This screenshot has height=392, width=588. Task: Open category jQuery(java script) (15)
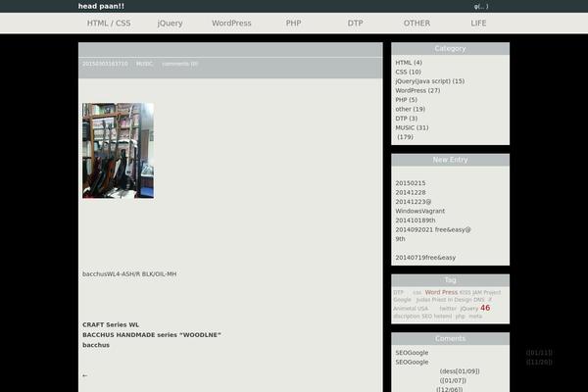(x=430, y=81)
